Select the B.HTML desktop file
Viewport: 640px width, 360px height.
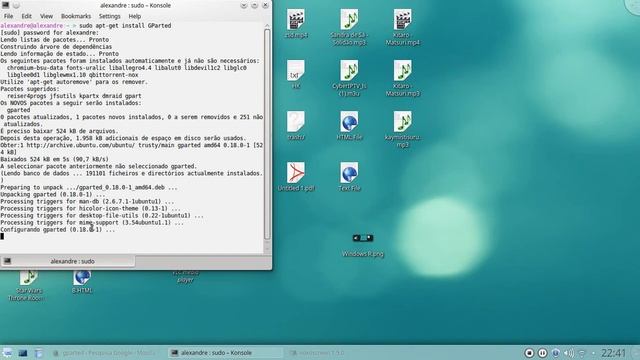tap(82, 282)
